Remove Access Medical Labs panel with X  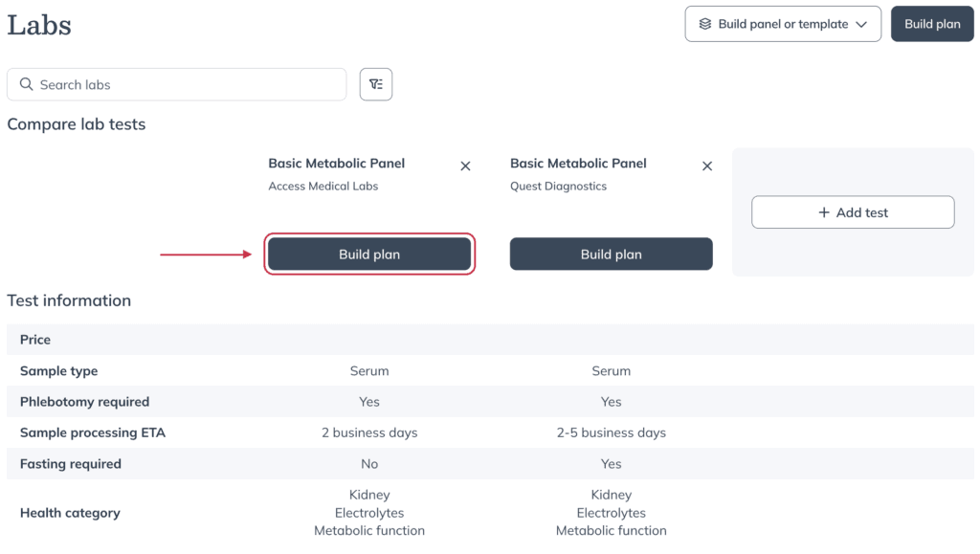[x=465, y=166]
